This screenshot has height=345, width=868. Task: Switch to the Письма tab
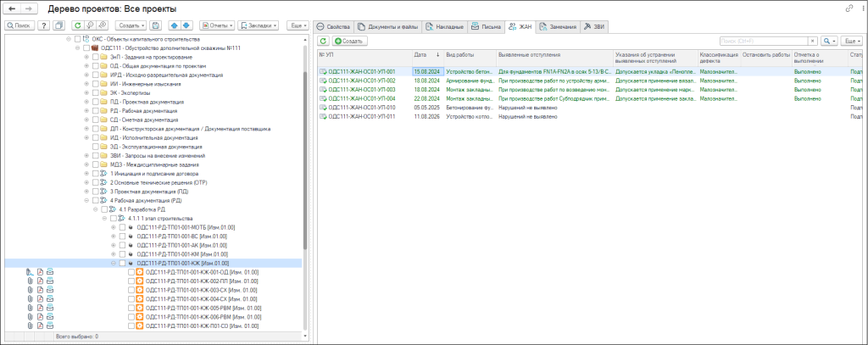point(486,26)
